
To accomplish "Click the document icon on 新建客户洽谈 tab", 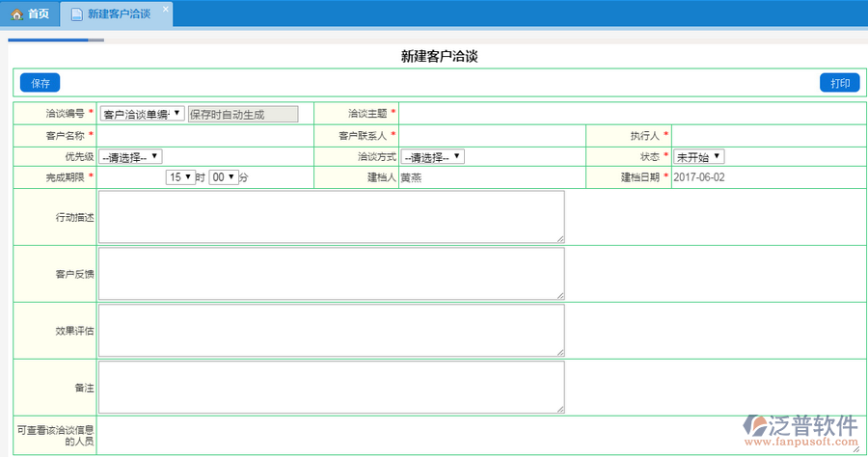I will (x=77, y=14).
